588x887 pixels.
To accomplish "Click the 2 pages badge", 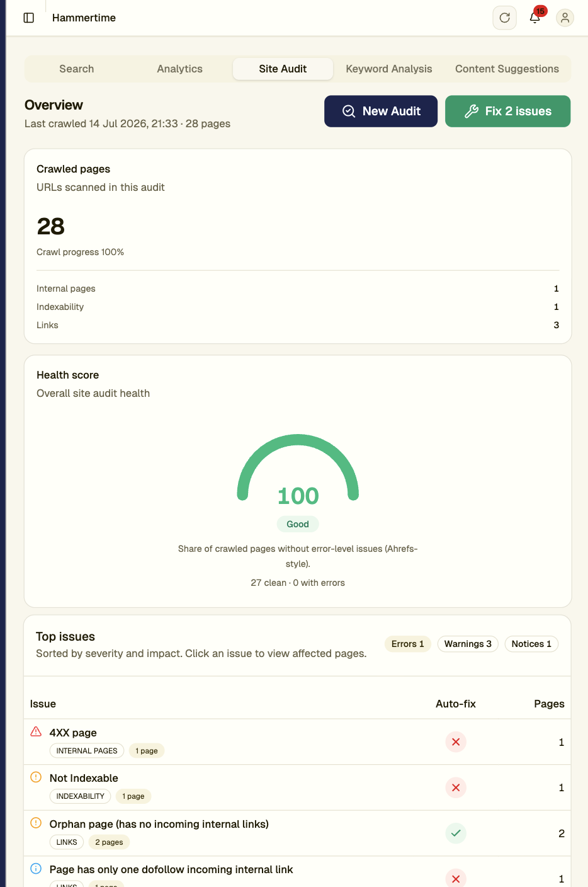I will [x=109, y=842].
